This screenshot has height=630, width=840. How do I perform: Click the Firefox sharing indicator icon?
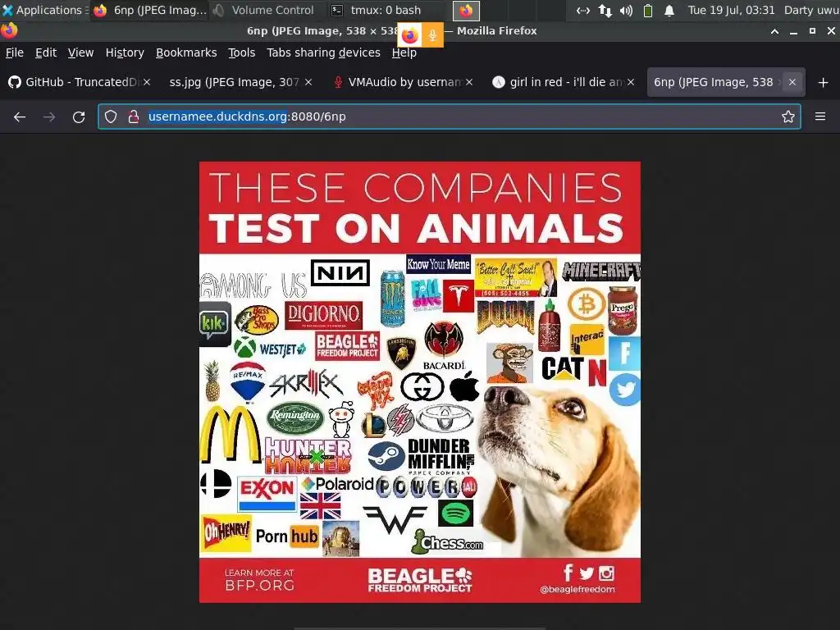[x=410, y=35]
